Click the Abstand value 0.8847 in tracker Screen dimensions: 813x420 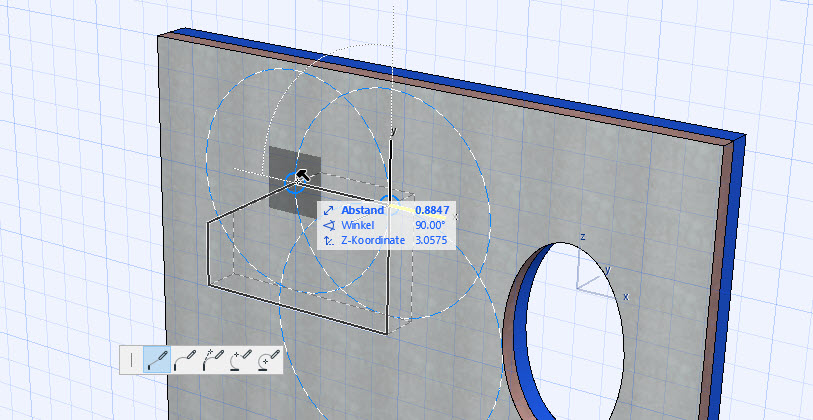(x=431, y=211)
